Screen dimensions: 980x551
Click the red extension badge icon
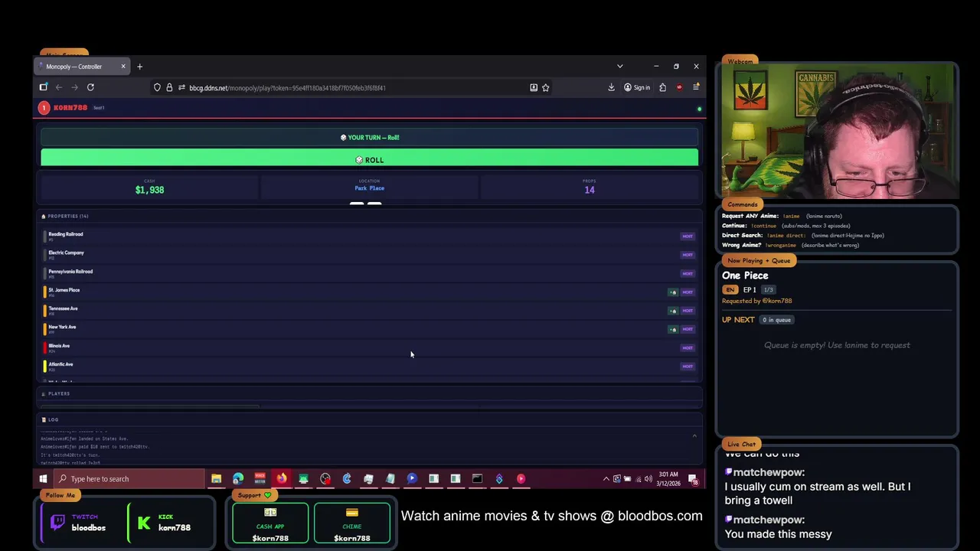(679, 87)
